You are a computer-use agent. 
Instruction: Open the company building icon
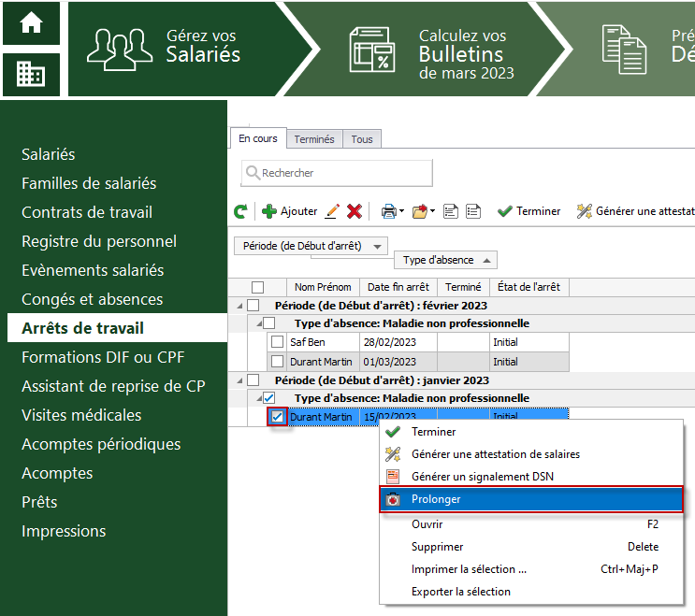click(31, 74)
